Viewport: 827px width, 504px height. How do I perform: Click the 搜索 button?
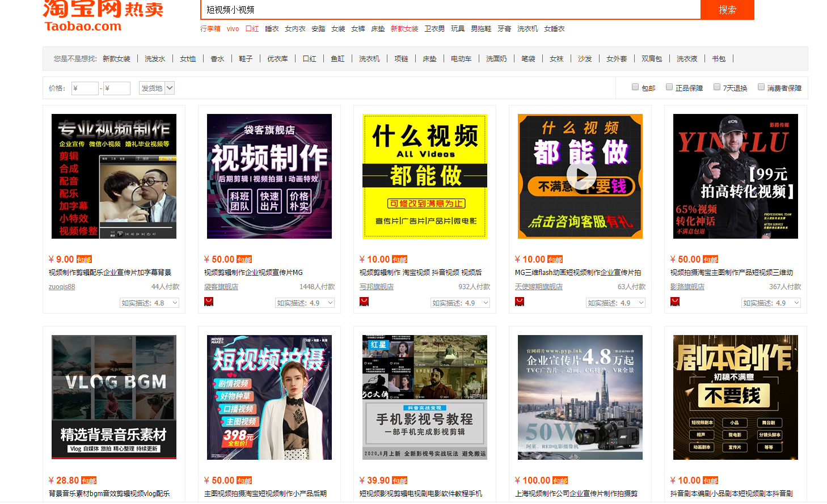tap(727, 10)
